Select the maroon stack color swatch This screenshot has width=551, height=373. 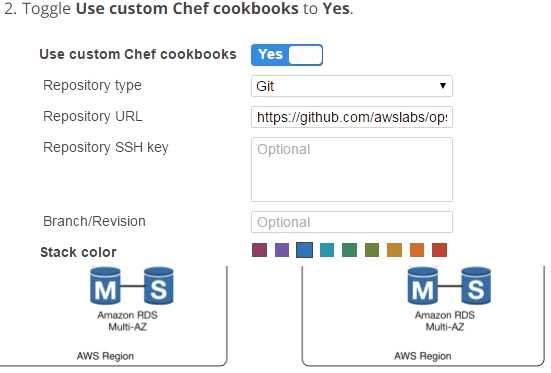(x=259, y=250)
